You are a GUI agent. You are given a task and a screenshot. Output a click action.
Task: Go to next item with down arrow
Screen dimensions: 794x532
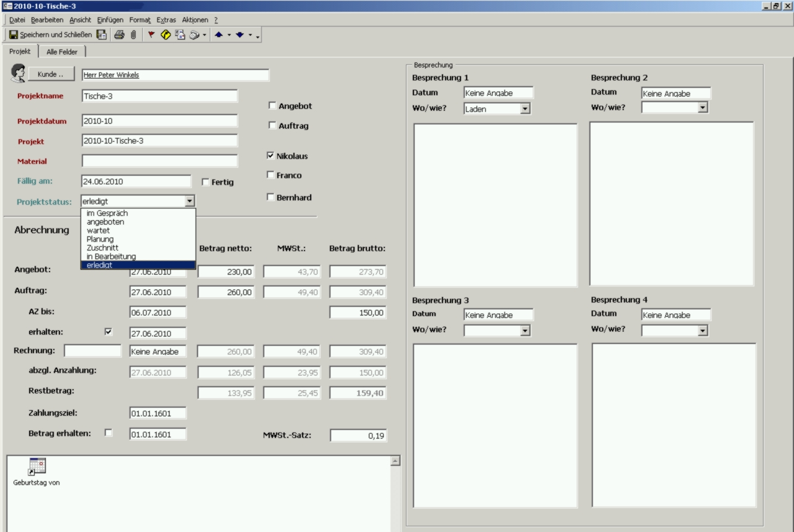coord(241,35)
